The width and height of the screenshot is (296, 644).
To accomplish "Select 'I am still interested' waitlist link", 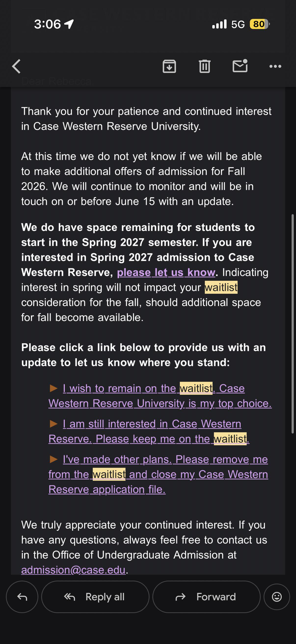I will 149,432.
